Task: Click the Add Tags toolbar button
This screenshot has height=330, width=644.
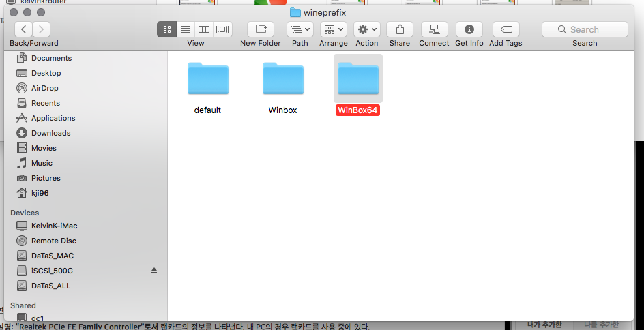Action: [506, 29]
